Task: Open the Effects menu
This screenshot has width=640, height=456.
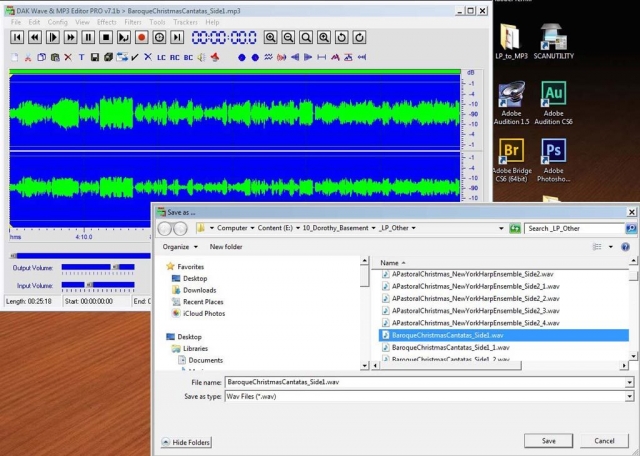Action: click(107, 22)
